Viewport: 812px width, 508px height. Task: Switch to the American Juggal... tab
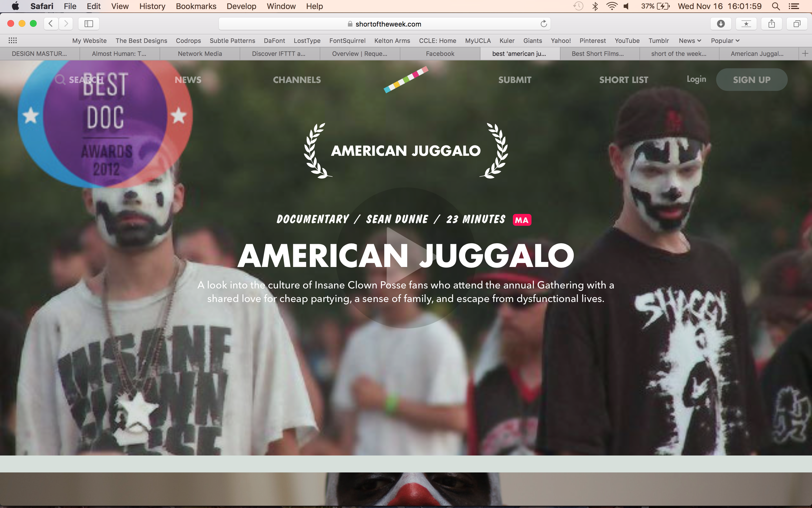point(759,53)
